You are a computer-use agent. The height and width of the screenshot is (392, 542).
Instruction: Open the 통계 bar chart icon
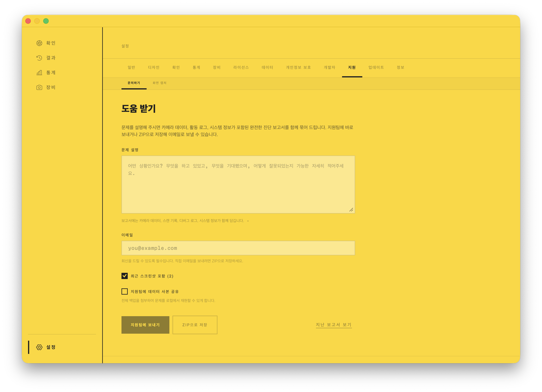[x=39, y=73]
